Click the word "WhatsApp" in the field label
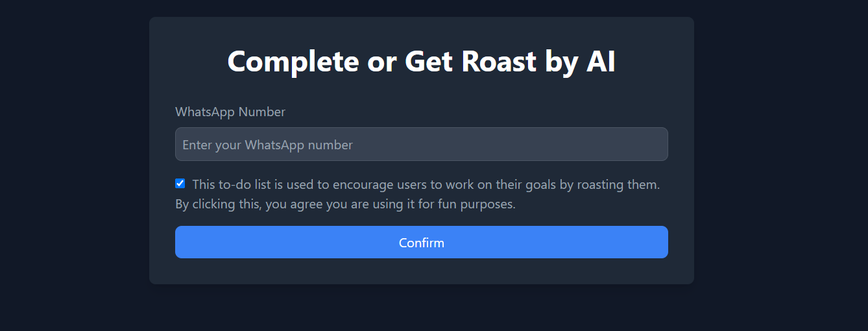868x331 pixels. pos(205,112)
